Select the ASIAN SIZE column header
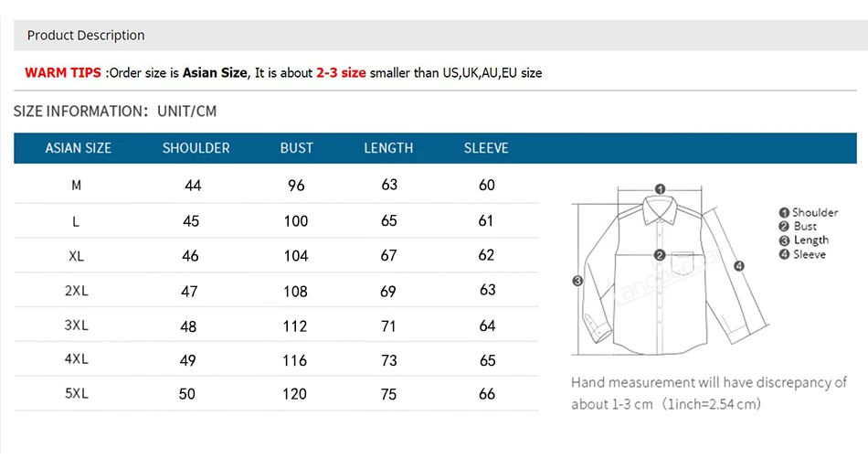Screen dimensions: 868x459 pyautogui.click(x=78, y=148)
